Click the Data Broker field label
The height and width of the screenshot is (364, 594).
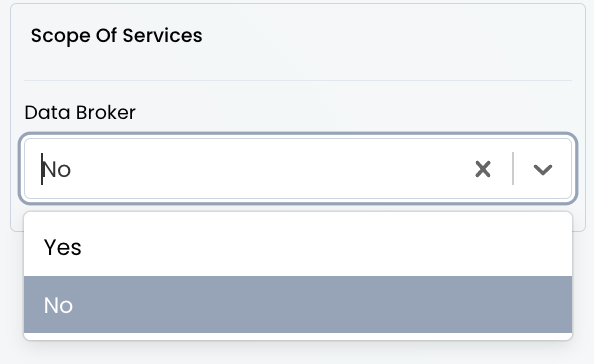point(80,112)
